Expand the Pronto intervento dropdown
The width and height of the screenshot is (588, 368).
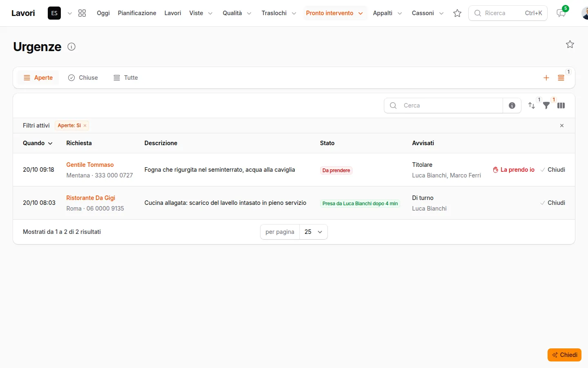[334, 13]
